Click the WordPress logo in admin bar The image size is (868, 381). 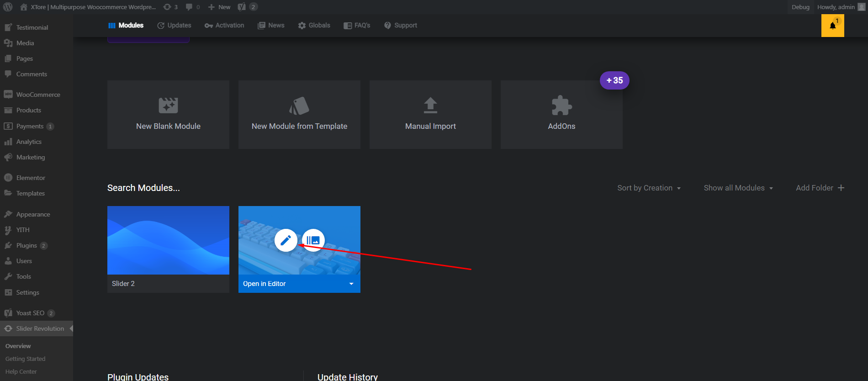[8, 7]
